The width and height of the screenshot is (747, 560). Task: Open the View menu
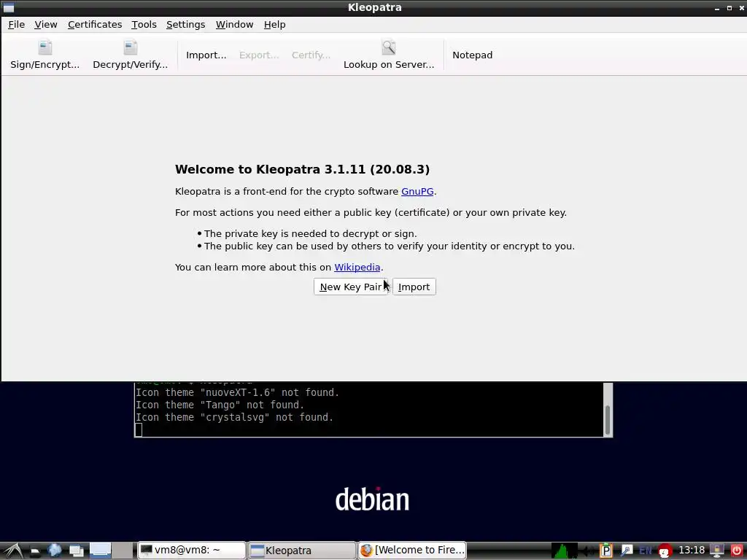pyautogui.click(x=46, y=24)
